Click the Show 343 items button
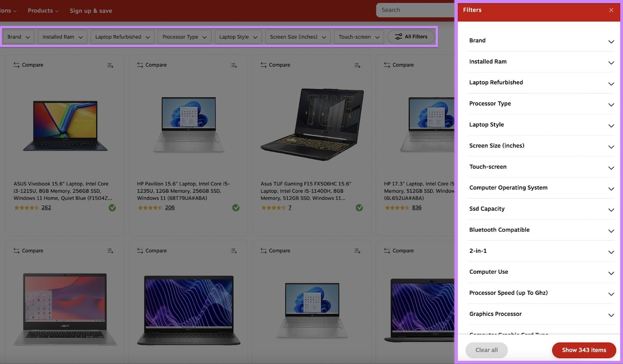The height and width of the screenshot is (364, 623). 584,350
